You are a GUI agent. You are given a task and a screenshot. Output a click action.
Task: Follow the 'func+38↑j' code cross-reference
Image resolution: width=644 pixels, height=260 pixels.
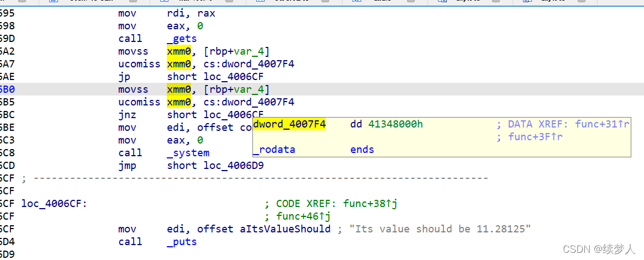click(371, 204)
